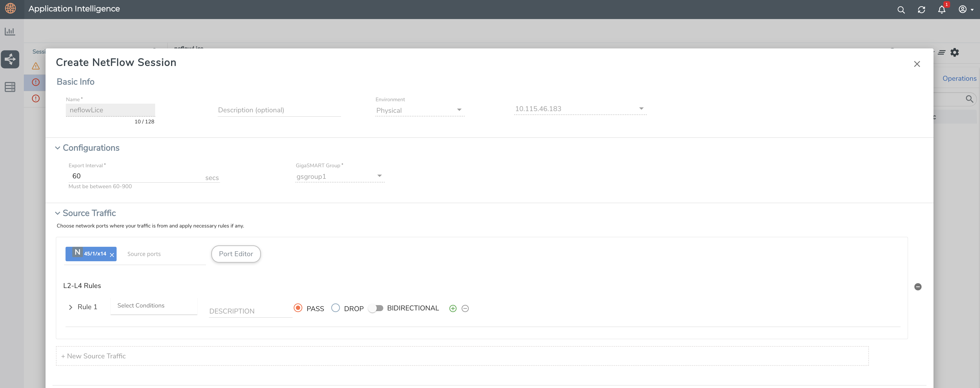Click the refresh icon in top bar
Screen dimensions: 980x388
click(x=922, y=9)
